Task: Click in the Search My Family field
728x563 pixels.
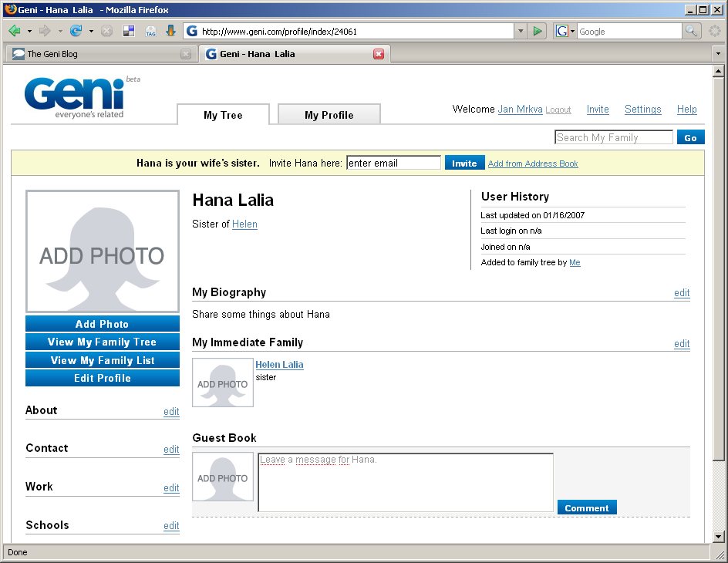Action: coord(614,137)
